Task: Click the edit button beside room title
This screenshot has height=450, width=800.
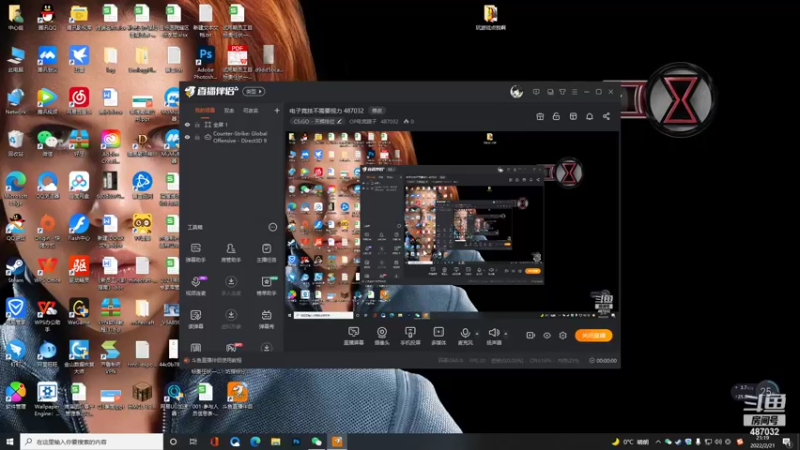Action: click(x=377, y=110)
